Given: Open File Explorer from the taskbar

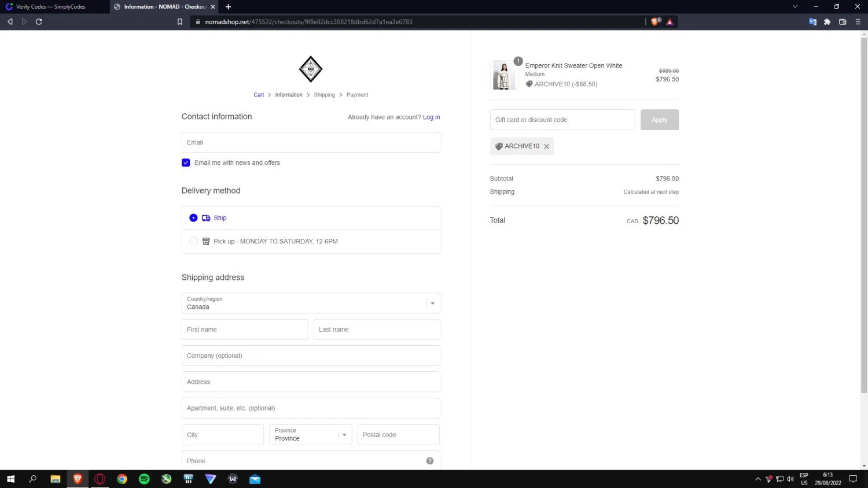Looking at the screenshot, I should click(x=56, y=479).
